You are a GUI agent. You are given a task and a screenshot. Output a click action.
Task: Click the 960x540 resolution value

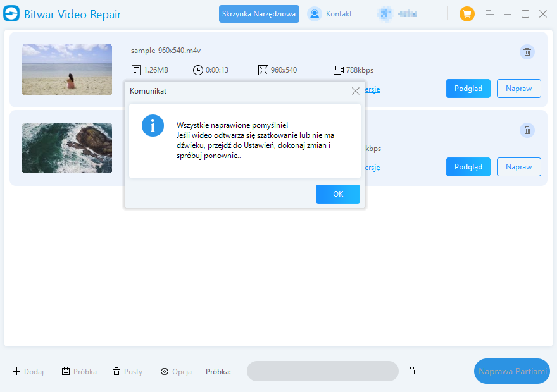click(x=284, y=70)
